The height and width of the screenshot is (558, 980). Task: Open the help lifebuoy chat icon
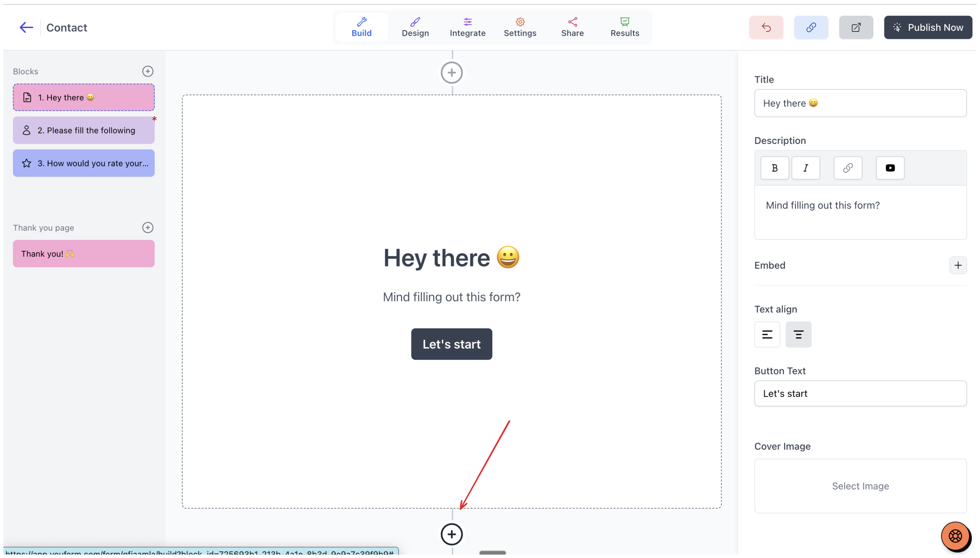tap(955, 536)
